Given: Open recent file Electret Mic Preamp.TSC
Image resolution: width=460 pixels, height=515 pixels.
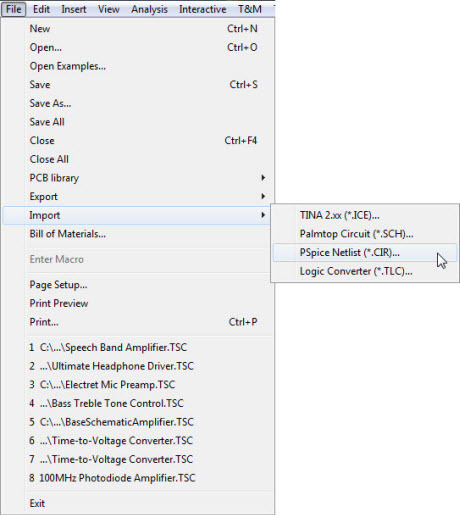Looking at the screenshot, I should pos(138,385).
